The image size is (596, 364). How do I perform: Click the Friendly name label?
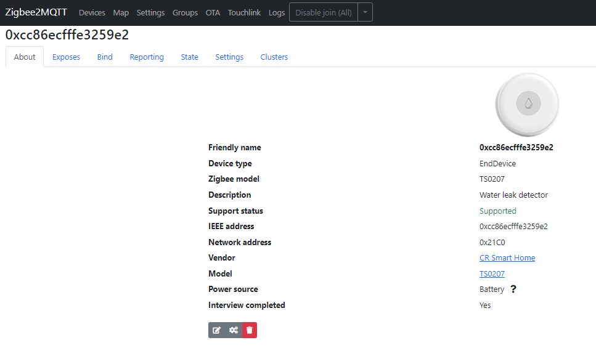[x=235, y=147]
